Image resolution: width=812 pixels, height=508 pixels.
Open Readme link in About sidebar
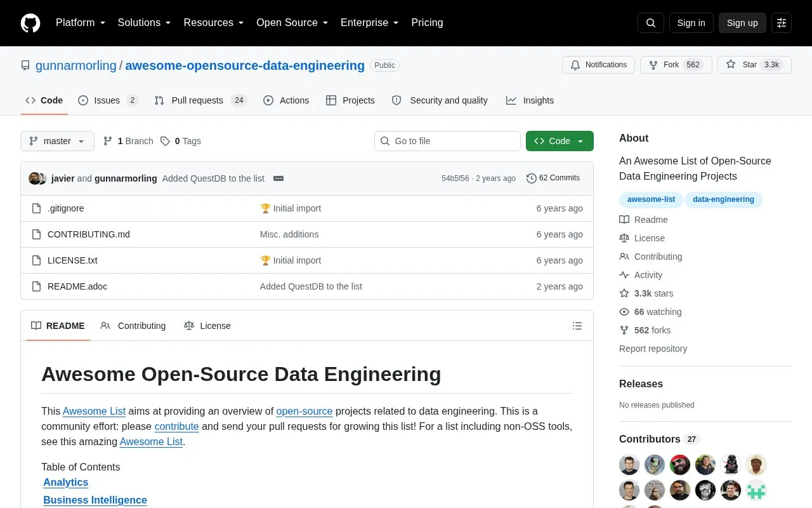coord(643,220)
